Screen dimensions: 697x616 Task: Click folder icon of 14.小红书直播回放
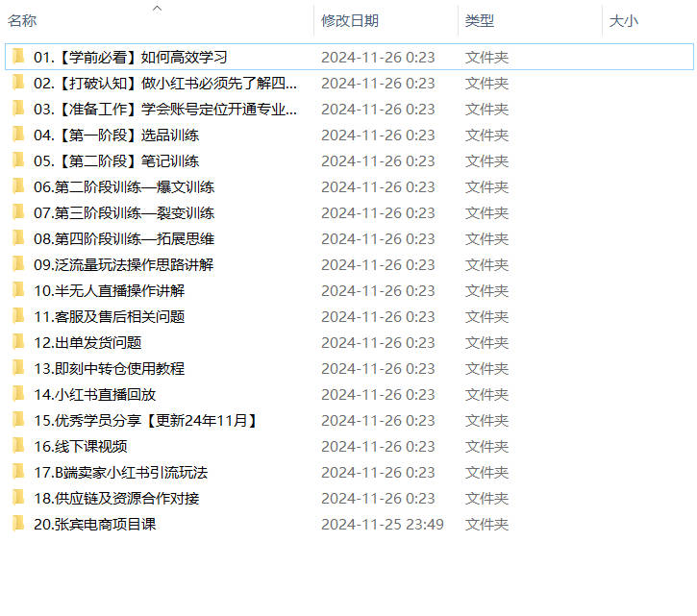(18, 394)
